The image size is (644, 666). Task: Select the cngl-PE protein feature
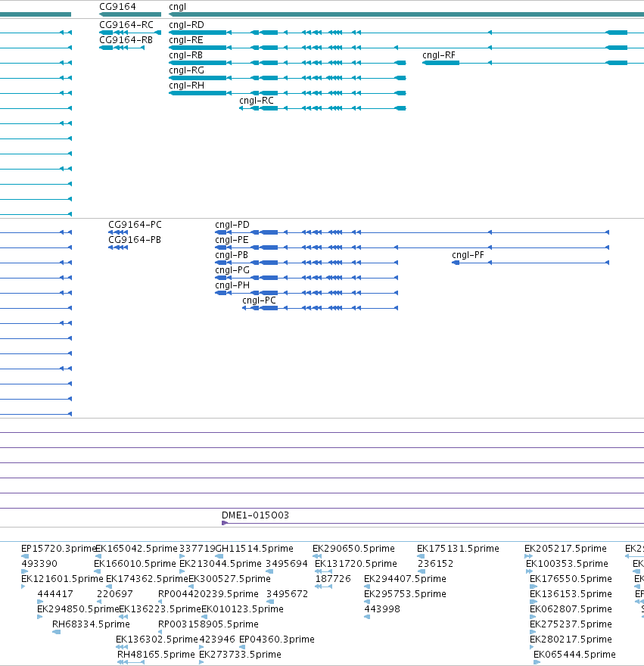coord(412,247)
